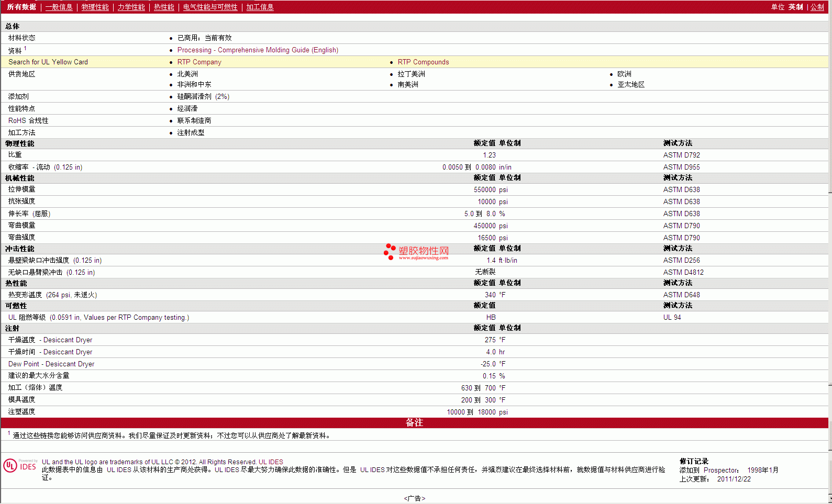Click the 上次更新 date 2011/12/22

click(x=734, y=479)
